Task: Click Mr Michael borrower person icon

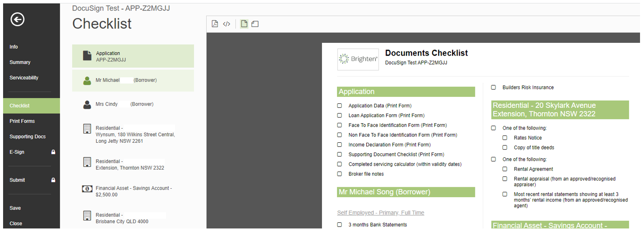Action: [87, 81]
